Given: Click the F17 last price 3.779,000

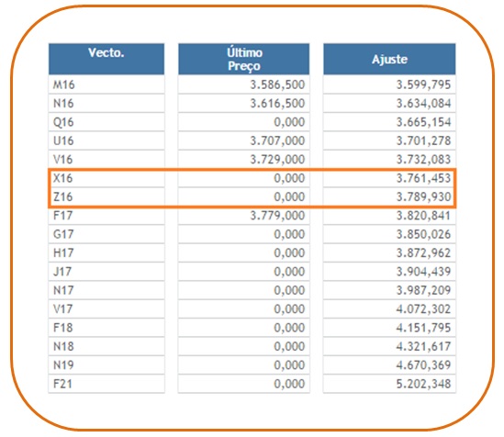Looking at the screenshot, I should tap(278, 215).
